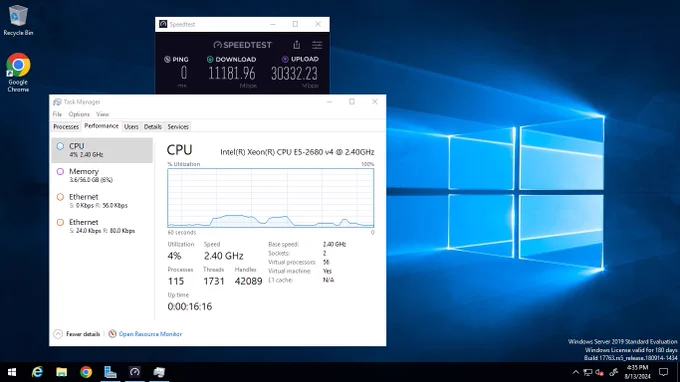Click the CPU utilization graph

click(271, 198)
